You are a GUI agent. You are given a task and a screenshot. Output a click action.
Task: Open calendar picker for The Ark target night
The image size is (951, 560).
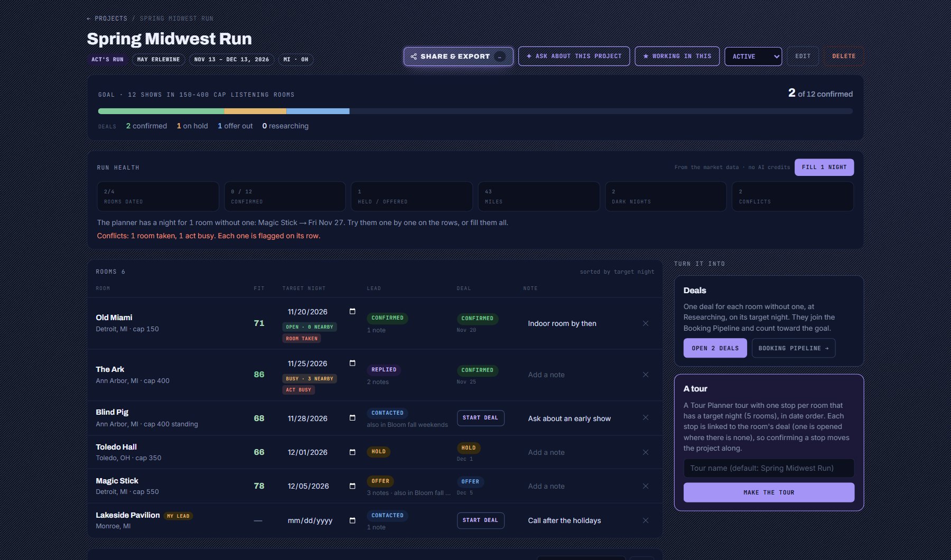tap(352, 363)
